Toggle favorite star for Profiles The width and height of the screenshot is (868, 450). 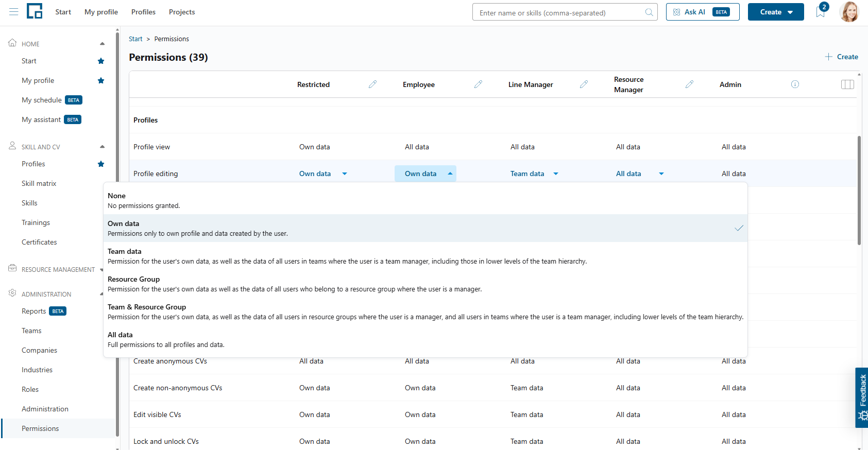pos(101,164)
